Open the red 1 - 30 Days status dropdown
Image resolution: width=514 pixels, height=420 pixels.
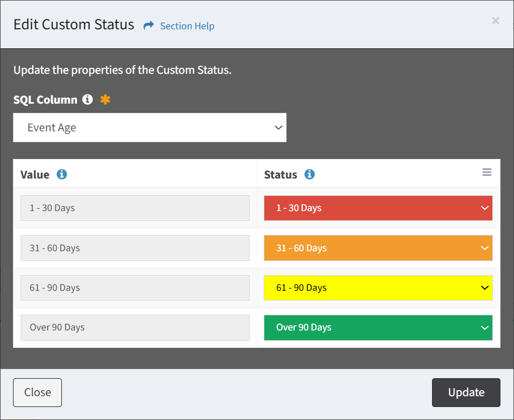[x=378, y=208]
